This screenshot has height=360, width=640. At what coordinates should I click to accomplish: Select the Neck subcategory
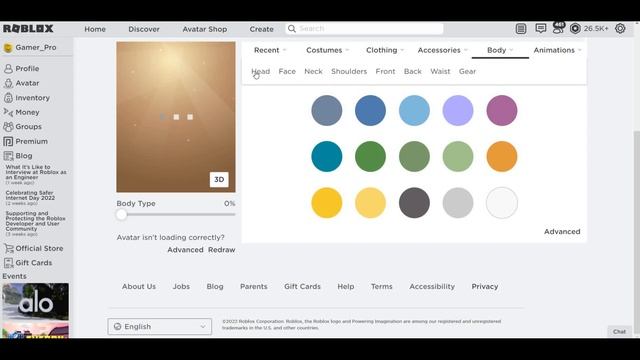tap(313, 71)
